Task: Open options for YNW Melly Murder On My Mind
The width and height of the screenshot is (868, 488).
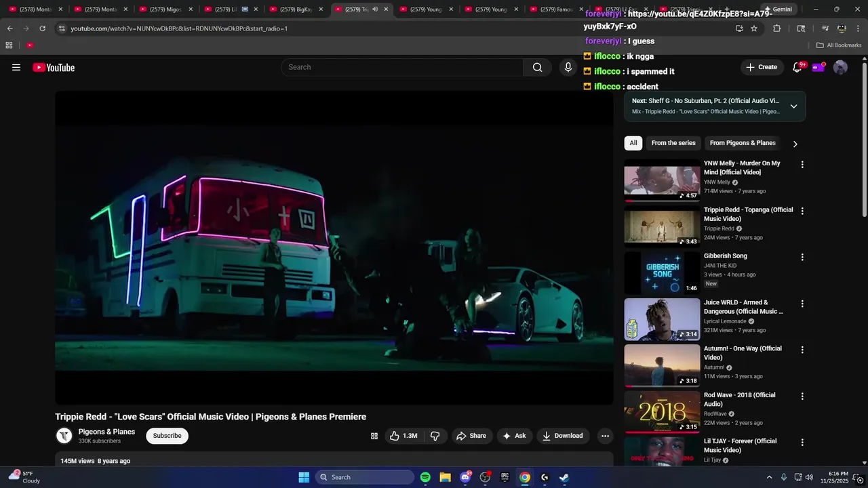Action: coord(802,165)
